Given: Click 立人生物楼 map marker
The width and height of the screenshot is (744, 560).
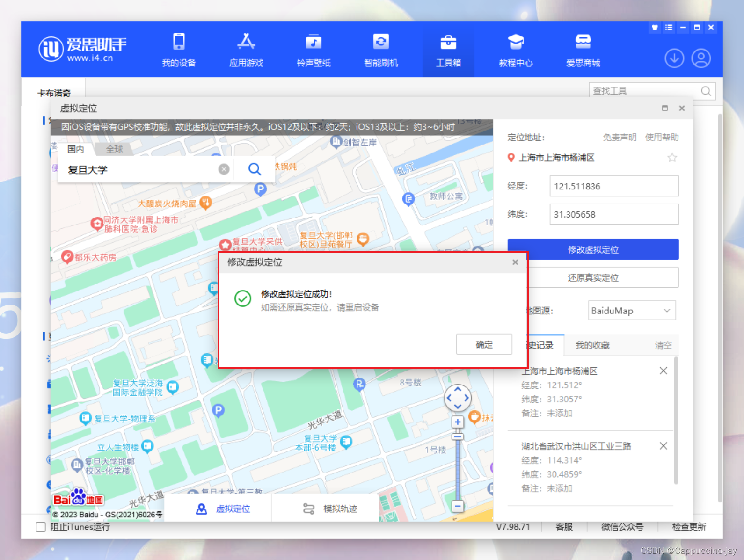Looking at the screenshot, I should [147, 446].
